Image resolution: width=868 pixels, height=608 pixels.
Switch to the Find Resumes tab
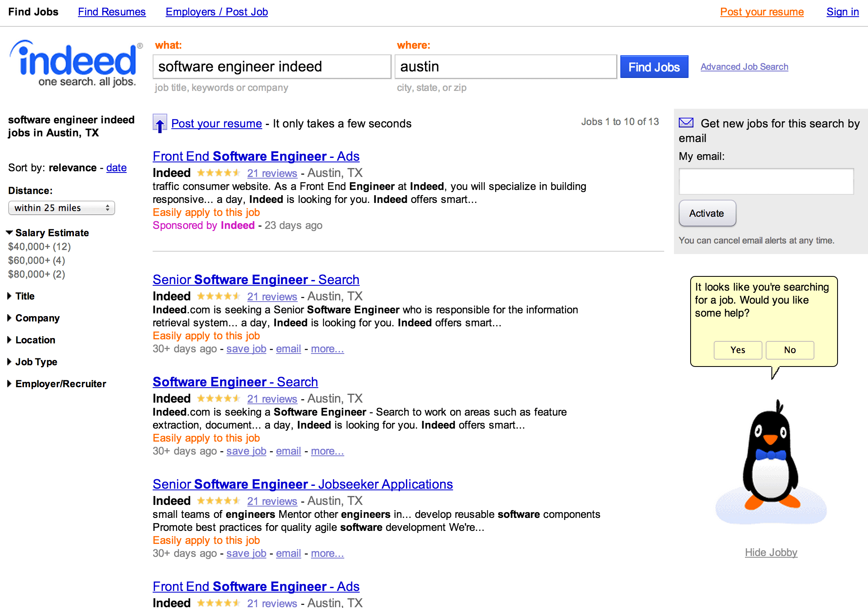point(112,12)
